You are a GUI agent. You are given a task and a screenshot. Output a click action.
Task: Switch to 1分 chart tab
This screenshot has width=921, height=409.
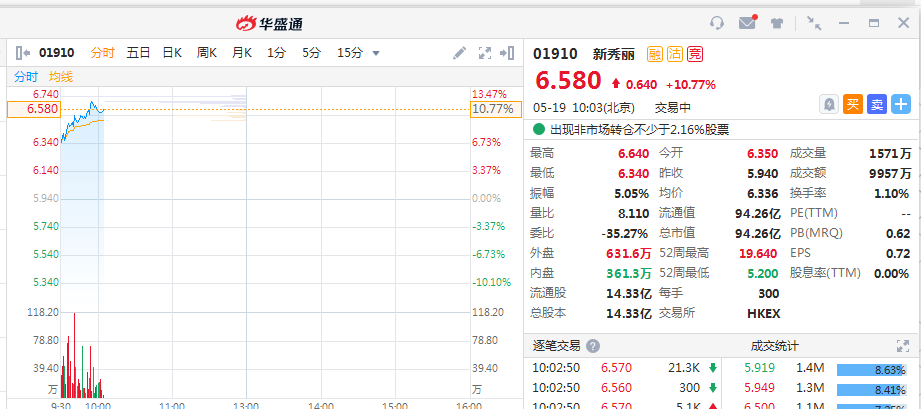click(276, 53)
